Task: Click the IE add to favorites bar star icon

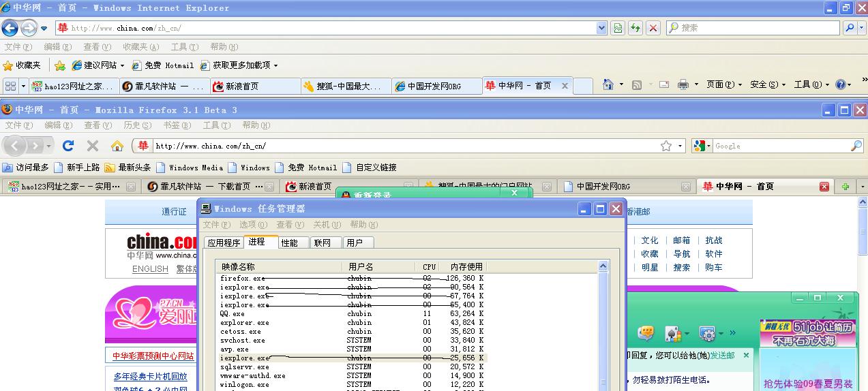Action: (x=60, y=65)
